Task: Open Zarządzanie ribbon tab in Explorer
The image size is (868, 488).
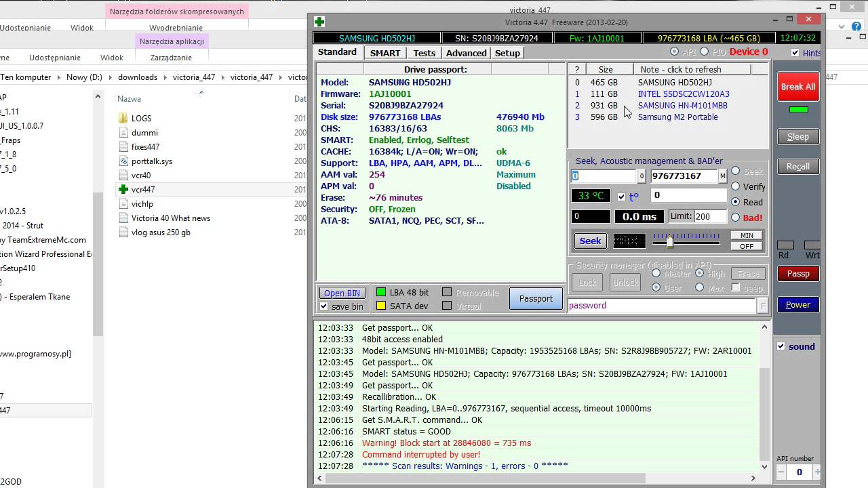Action: [x=171, y=58]
